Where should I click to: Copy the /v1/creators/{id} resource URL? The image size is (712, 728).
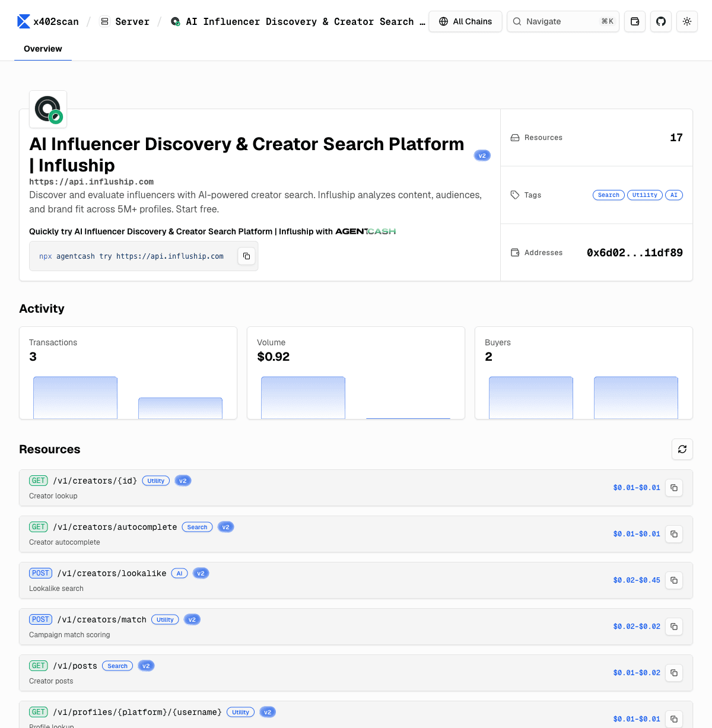tap(674, 488)
